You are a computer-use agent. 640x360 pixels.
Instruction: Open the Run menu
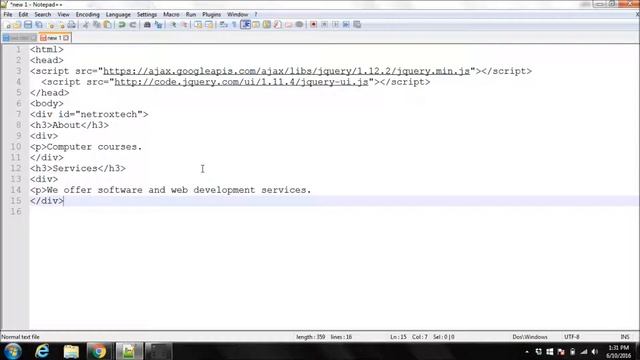[191, 14]
